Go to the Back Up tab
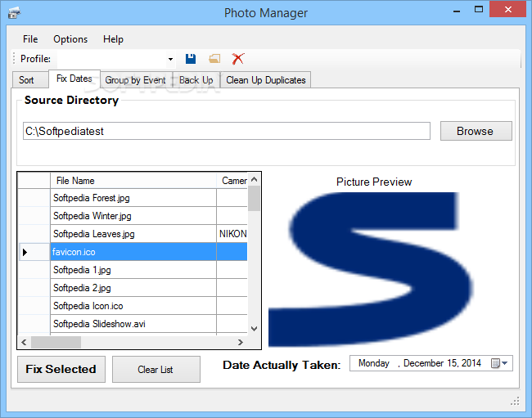Screen dimensions: 532x418 point(196,80)
